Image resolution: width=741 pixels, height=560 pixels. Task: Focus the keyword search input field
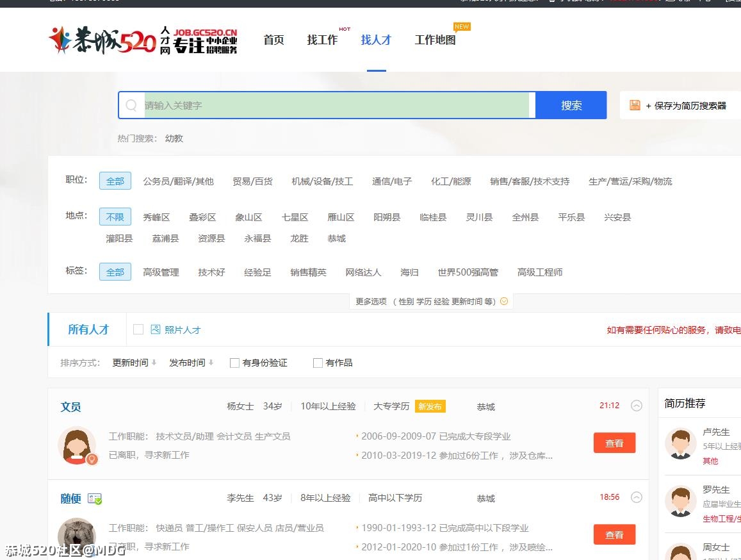tap(336, 105)
